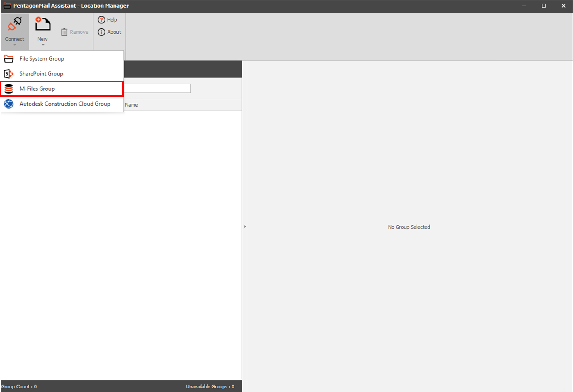Click the M-Files Group database icon

point(9,89)
